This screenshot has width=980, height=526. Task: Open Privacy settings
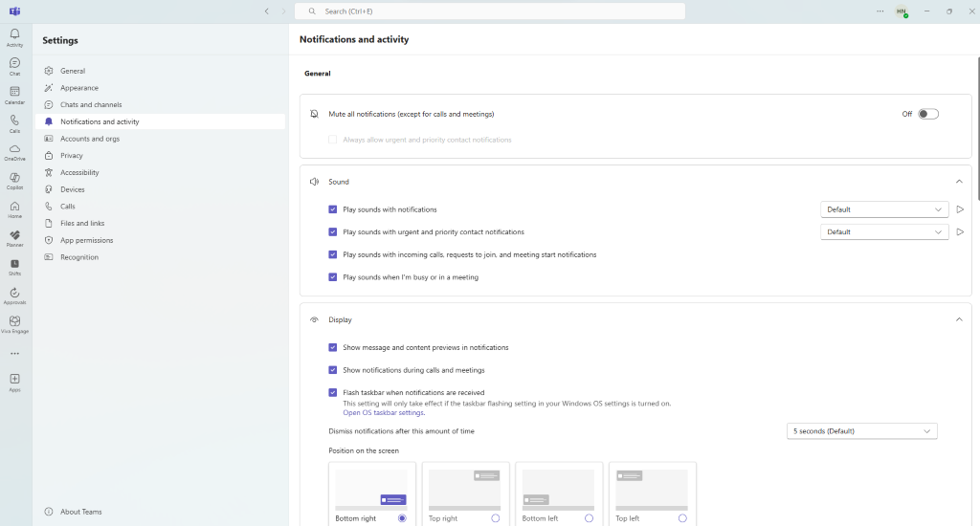160,155
